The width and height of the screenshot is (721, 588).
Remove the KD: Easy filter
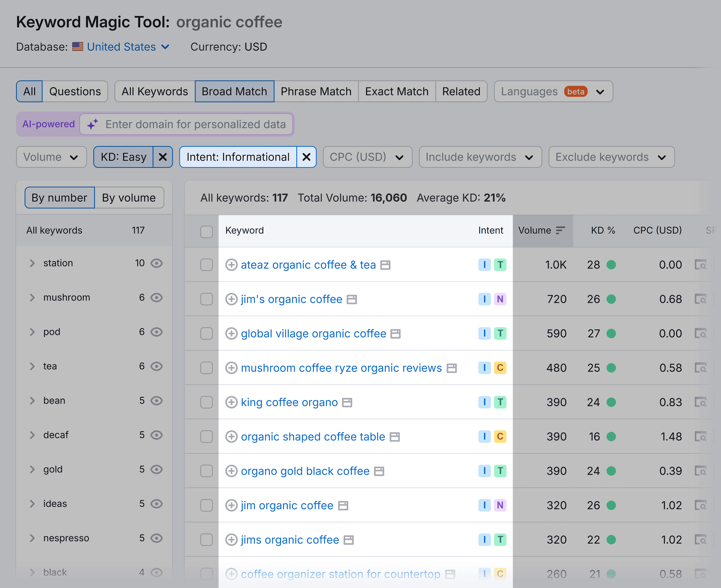pos(163,157)
